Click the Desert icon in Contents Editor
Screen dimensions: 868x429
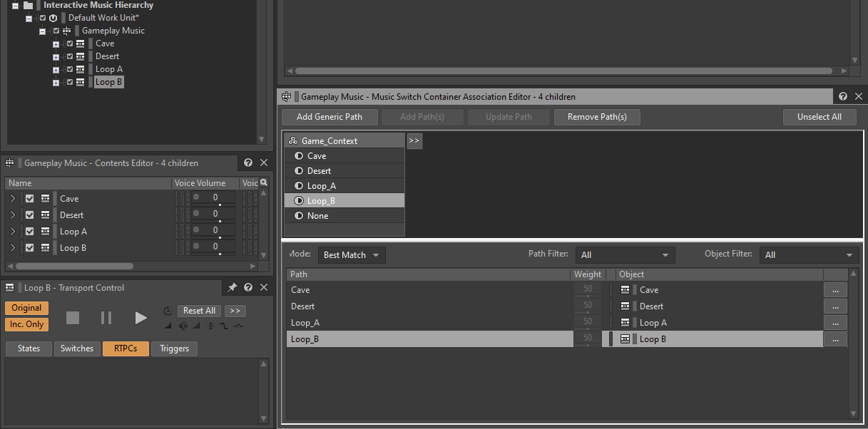46,215
